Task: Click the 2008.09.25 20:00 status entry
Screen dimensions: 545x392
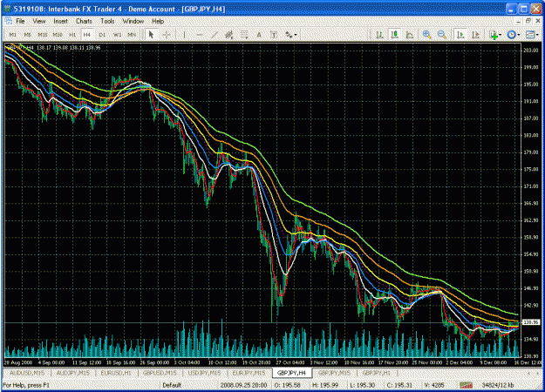Action: click(x=243, y=385)
